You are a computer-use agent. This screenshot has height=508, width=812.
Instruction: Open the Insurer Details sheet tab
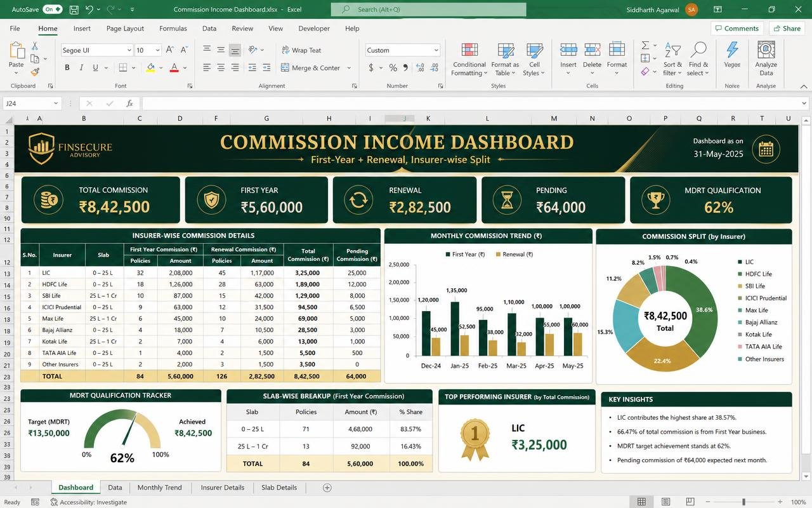tap(222, 488)
